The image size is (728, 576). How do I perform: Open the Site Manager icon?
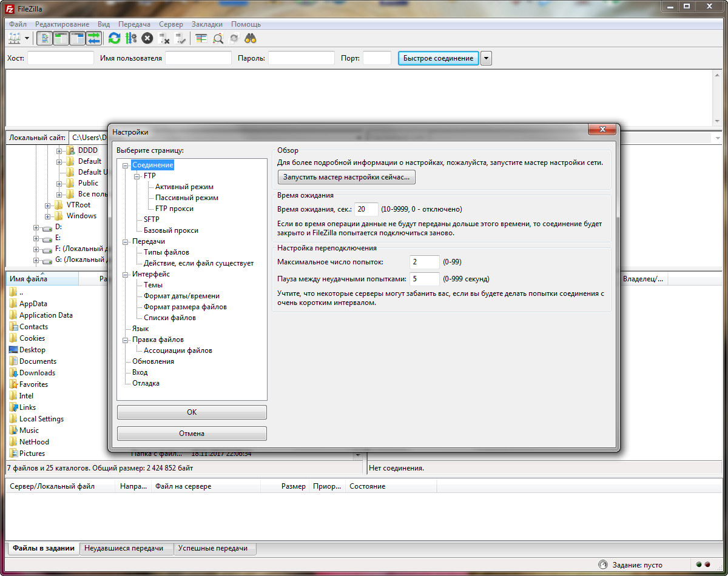[x=15, y=38]
